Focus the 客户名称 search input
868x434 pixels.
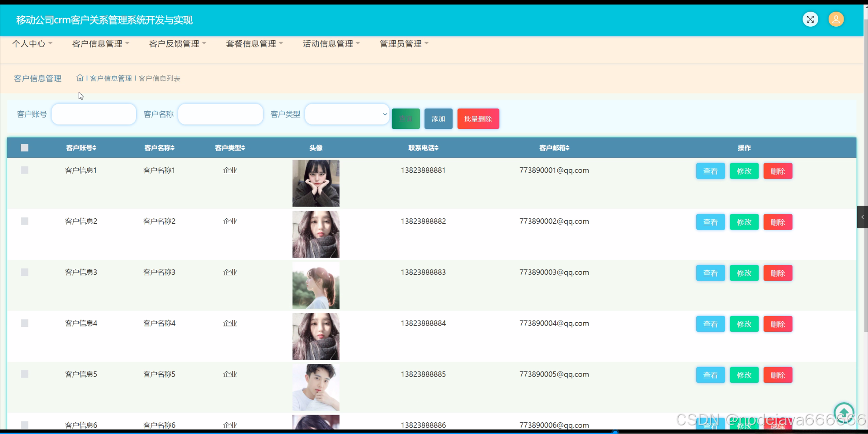point(221,114)
